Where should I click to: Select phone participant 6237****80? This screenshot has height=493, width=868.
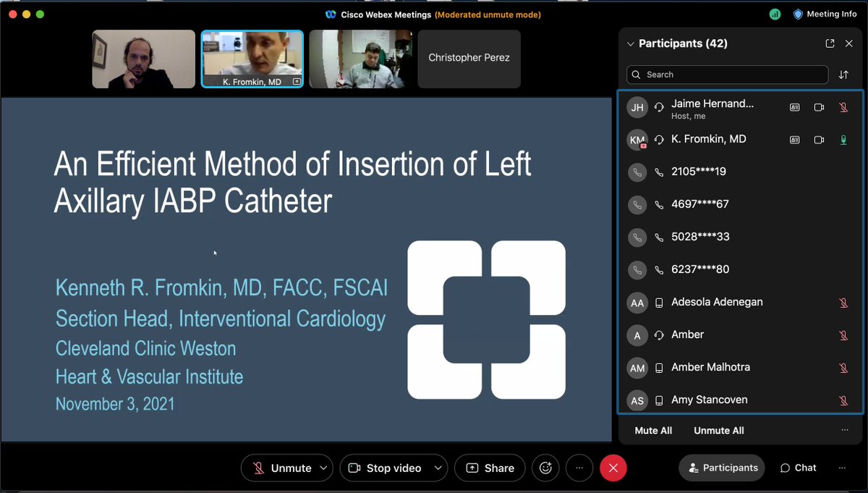point(740,270)
